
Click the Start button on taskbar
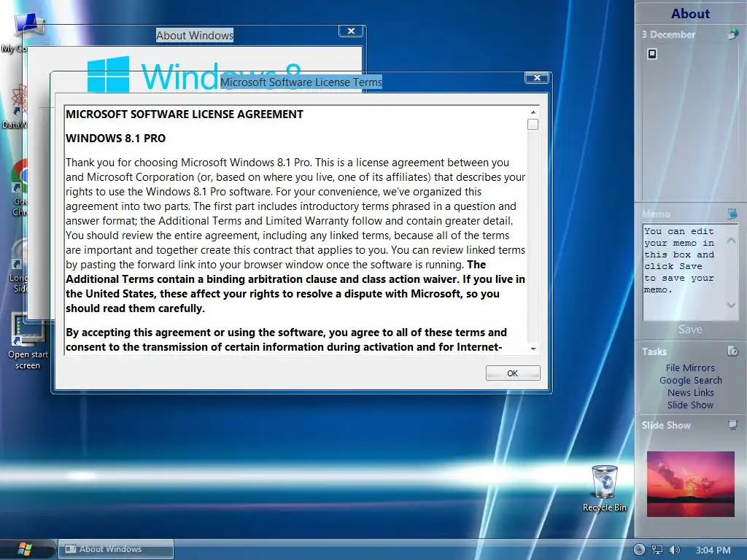[x=25, y=549]
